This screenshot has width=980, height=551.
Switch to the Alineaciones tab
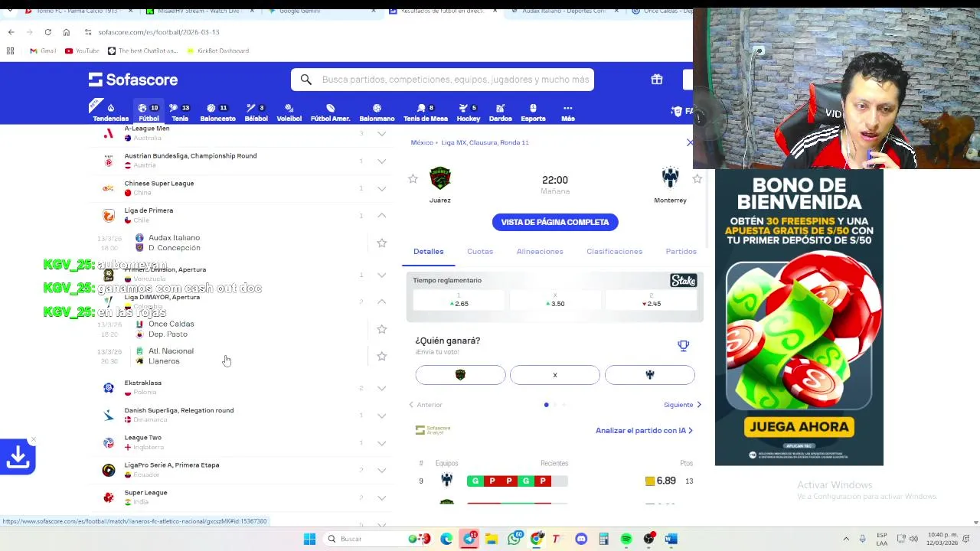point(540,252)
